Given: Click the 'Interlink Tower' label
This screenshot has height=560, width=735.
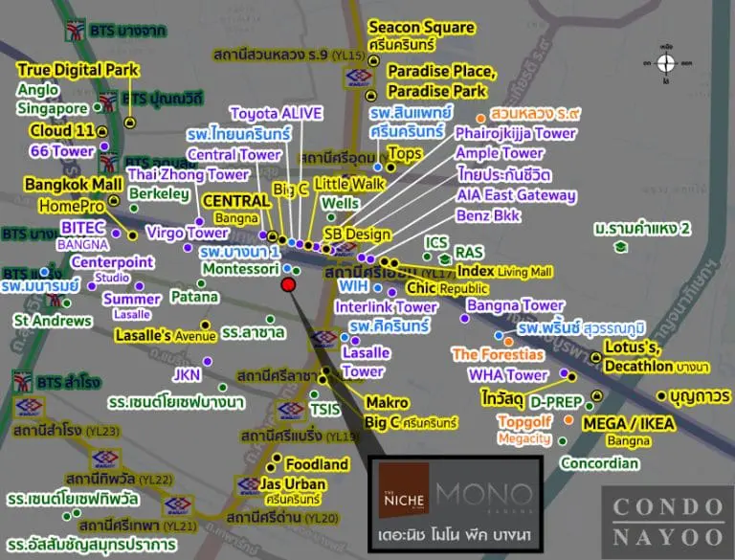Looking at the screenshot, I should pos(387,307).
